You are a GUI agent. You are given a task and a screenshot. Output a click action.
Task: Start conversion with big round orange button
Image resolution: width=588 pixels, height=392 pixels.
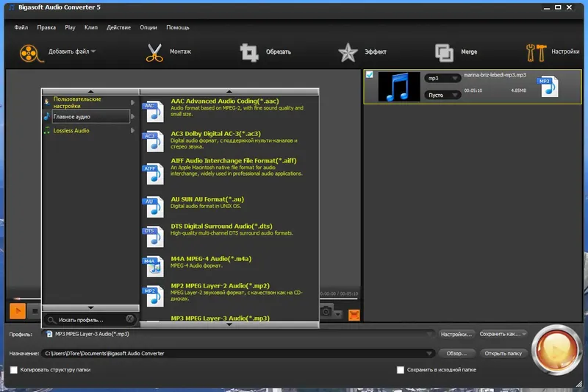tap(556, 350)
